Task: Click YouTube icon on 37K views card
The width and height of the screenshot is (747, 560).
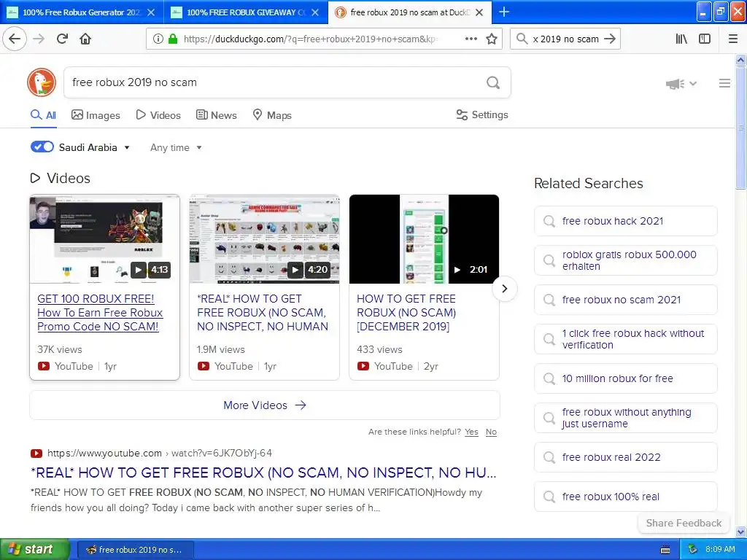Action: tap(44, 366)
